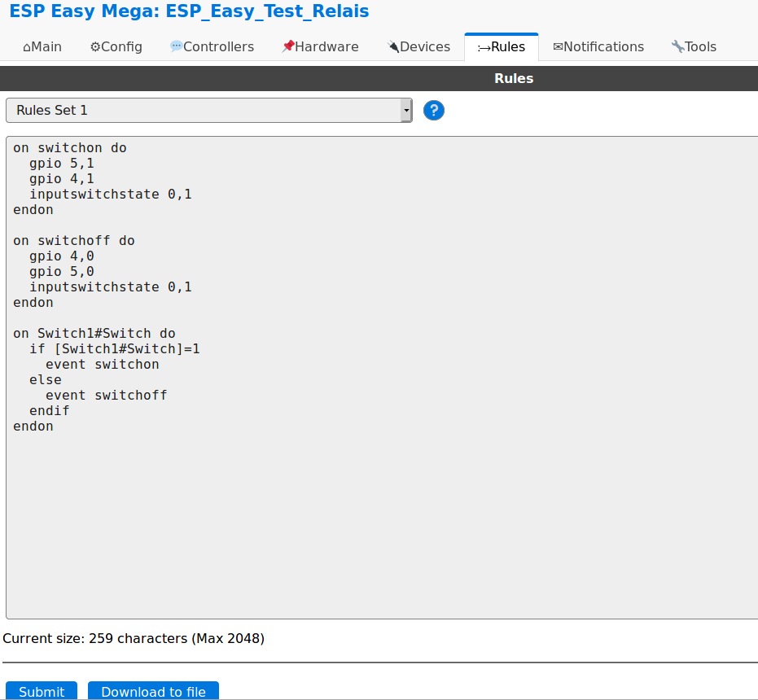
Task: Click the line 'on switchon do'
Action: click(70, 148)
